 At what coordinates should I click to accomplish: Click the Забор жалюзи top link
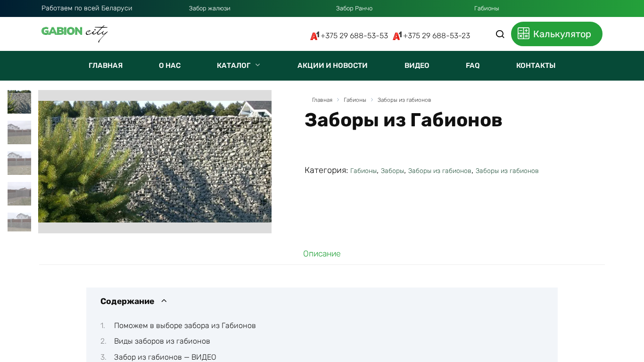coord(209,8)
